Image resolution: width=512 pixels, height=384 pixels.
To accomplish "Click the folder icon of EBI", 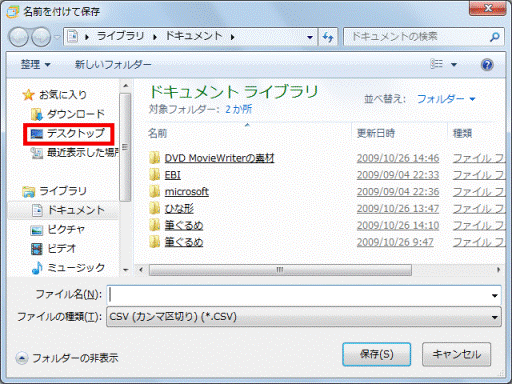I will click(x=154, y=175).
